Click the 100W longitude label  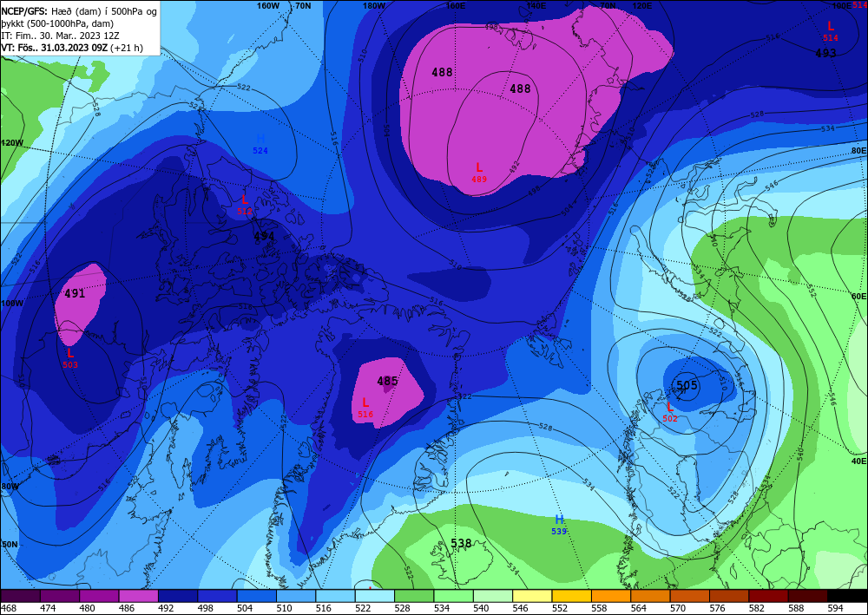pyautogui.click(x=12, y=303)
